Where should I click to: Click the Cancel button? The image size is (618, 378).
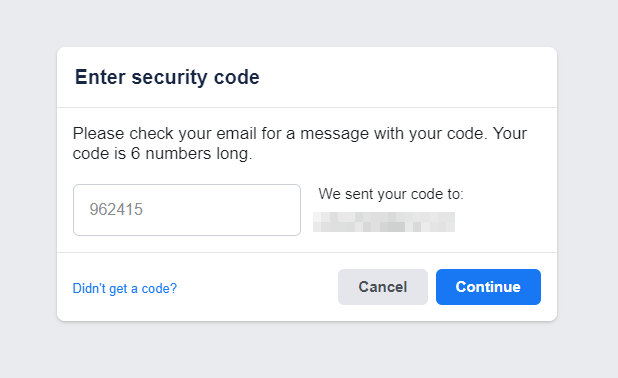click(x=383, y=287)
